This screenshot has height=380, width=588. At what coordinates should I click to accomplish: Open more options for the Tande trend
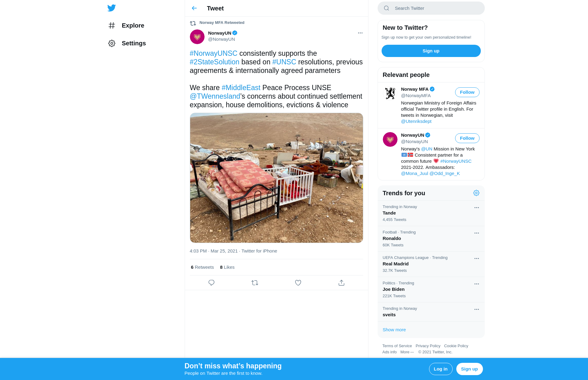click(x=477, y=208)
